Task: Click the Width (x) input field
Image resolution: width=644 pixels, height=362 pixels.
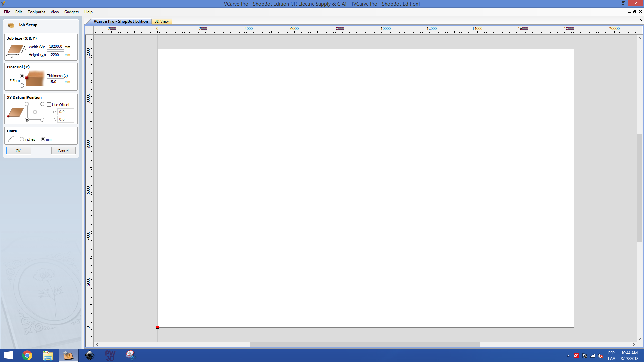Action: (x=55, y=47)
